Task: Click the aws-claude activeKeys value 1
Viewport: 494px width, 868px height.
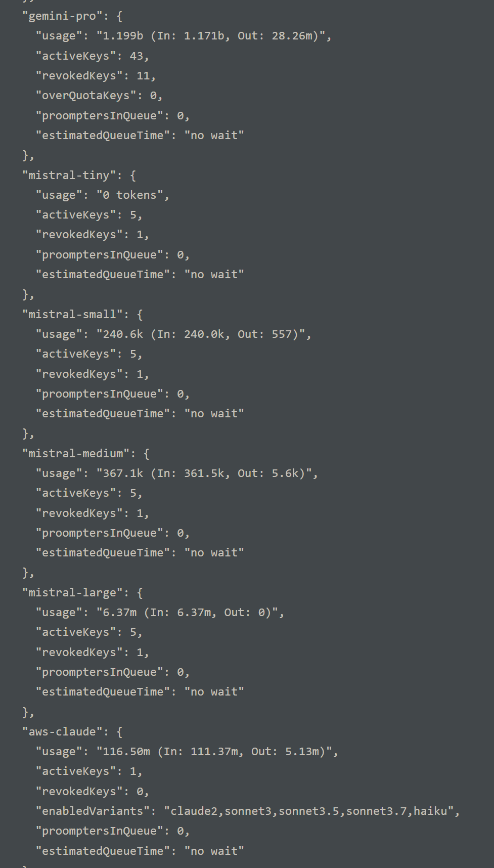Action: click(x=133, y=771)
